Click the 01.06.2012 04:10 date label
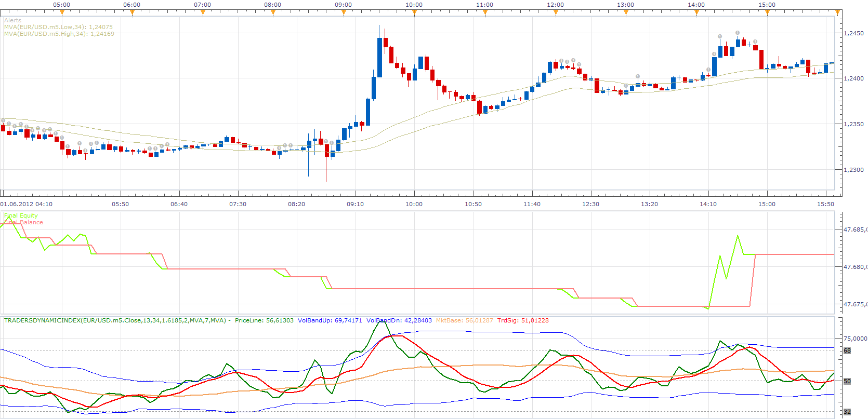This screenshot has width=868, height=419. (27, 204)
